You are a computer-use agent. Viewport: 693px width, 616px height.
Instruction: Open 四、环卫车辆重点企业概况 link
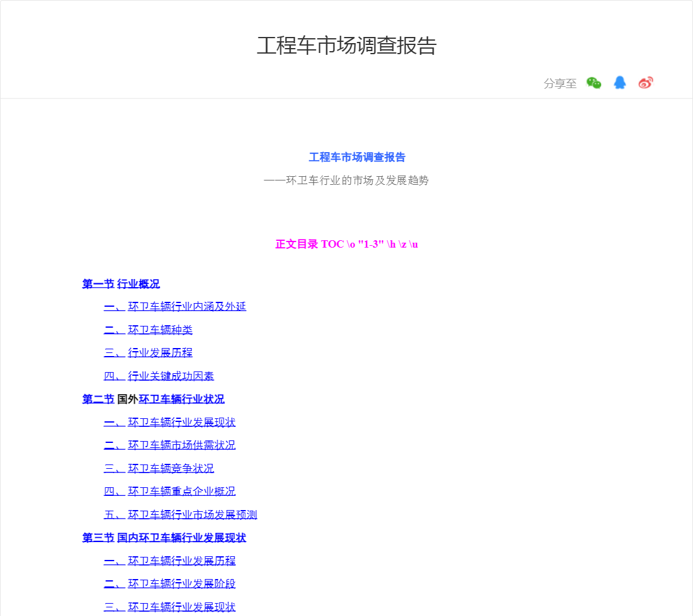(170, 492)
